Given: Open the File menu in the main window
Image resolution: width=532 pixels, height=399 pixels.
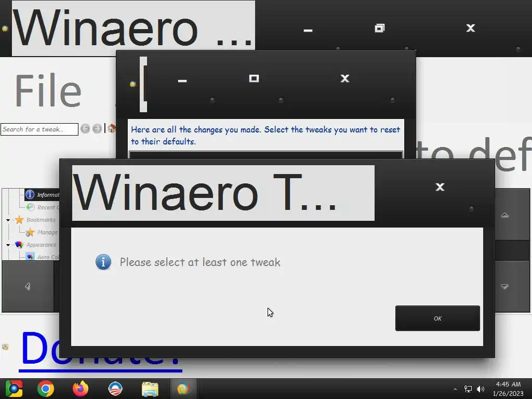Looking at the screenshot, I should coord(48,90).
